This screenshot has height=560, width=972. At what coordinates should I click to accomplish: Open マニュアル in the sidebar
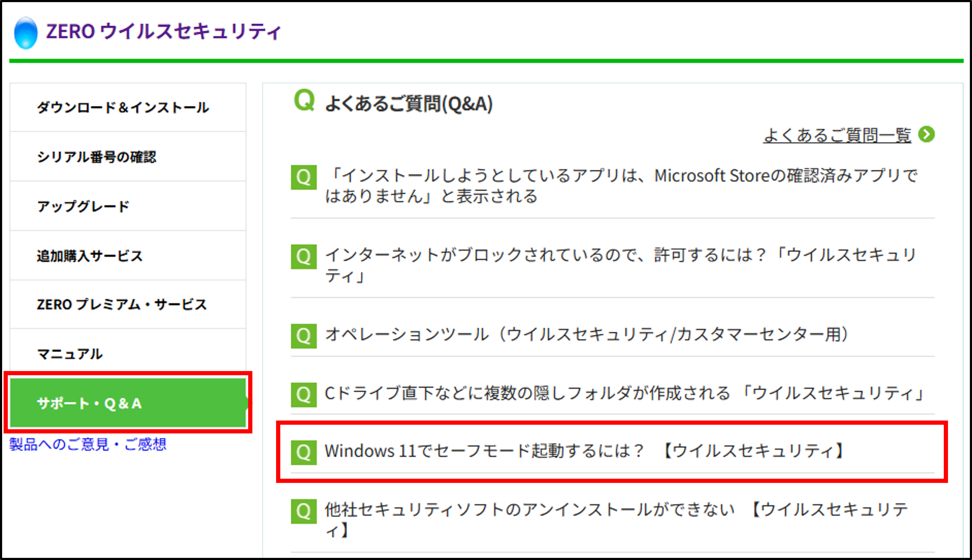[128, 353]
